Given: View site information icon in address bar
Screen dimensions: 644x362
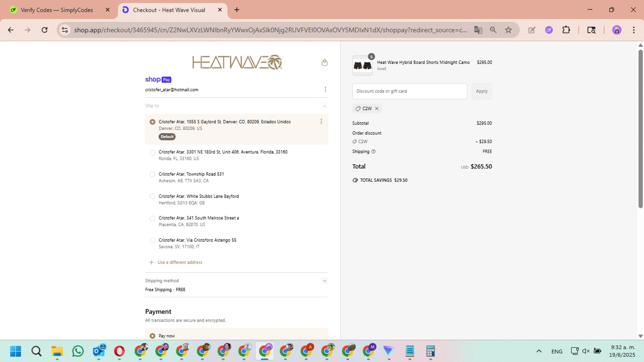Looking at the screenshot, I should (65, 30).
